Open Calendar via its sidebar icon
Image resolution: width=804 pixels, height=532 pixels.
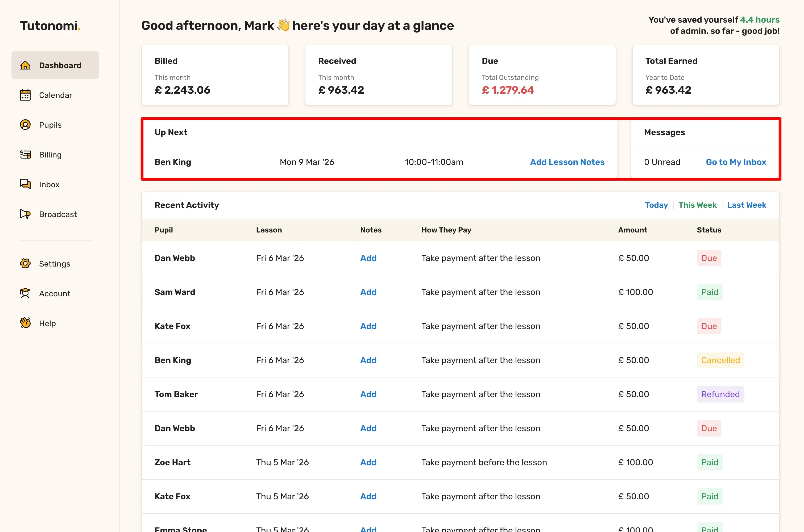coord(25,95)
